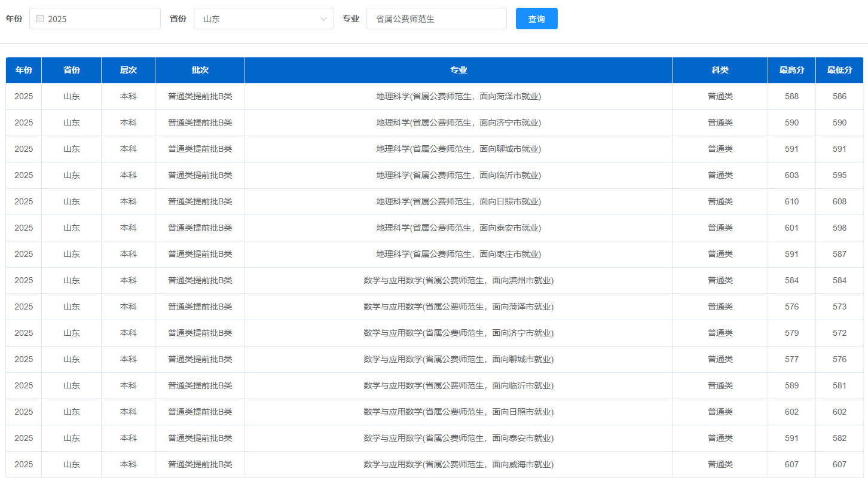
Task: Select the 地理科学 面向菏泽市就业 row
Action: coord(459,96)
